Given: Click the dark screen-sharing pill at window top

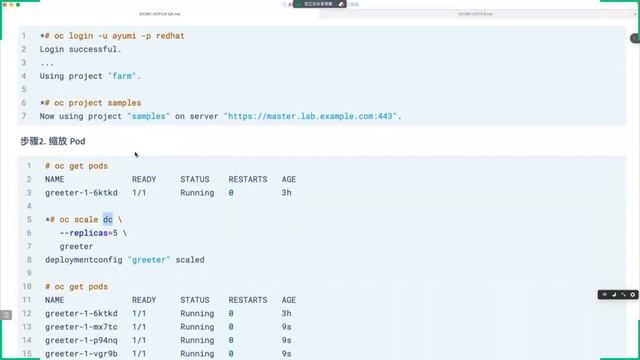Looking at the screenshot, I should [320, 4].
